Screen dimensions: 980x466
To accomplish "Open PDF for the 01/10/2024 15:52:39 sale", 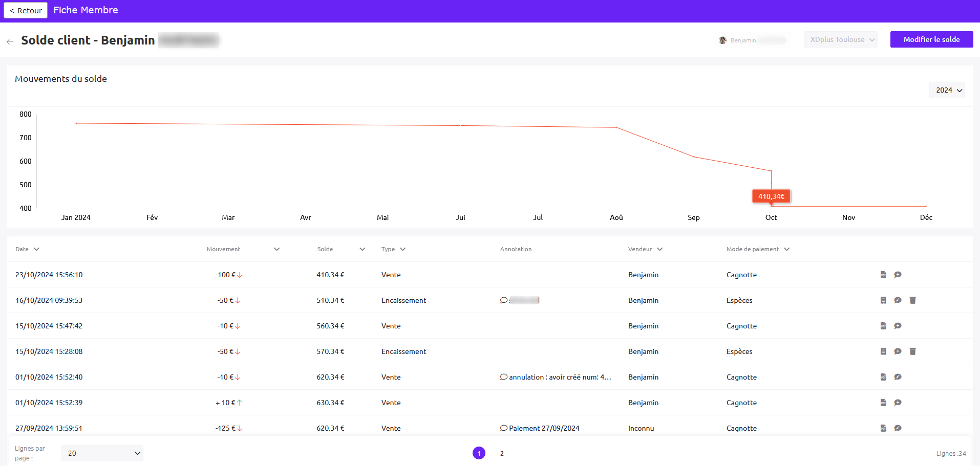I will pyautogui.click(x=883, y=403).
